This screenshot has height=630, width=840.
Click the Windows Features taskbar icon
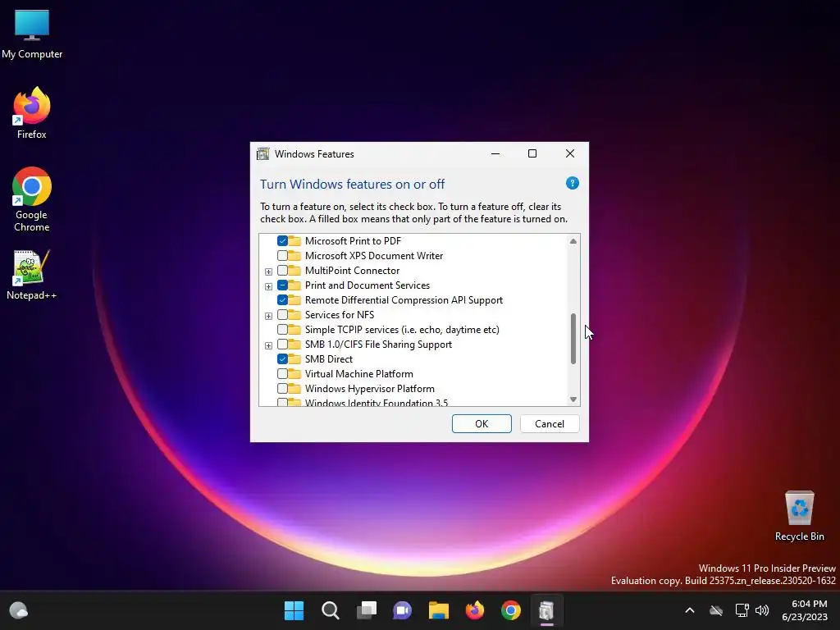pos(546,610)
